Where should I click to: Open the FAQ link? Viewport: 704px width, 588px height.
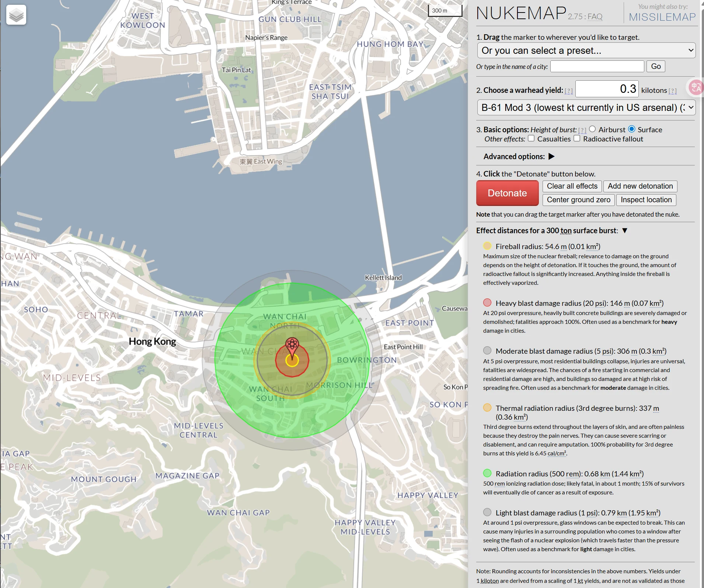[x=595, y=17]
